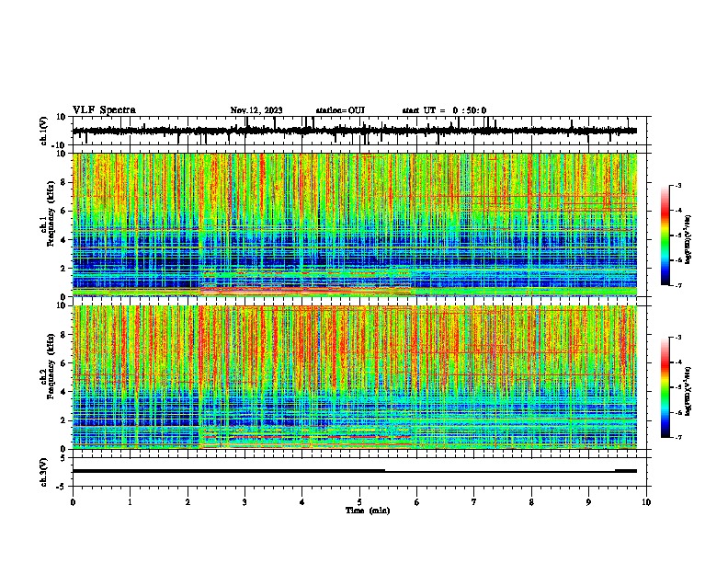Click the ch.2 "Frequency (kHz)" axis label
This screenshot has height=563, width=728.
click(x=51, y=366)
